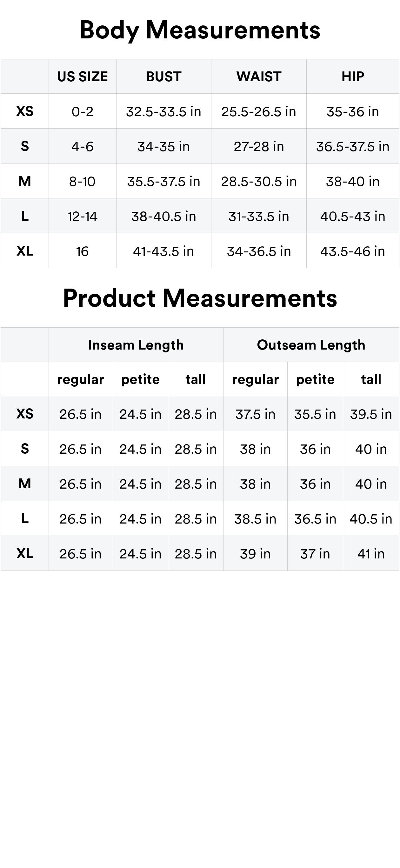
Task: Click the WAIST column header
Action: 258,77
